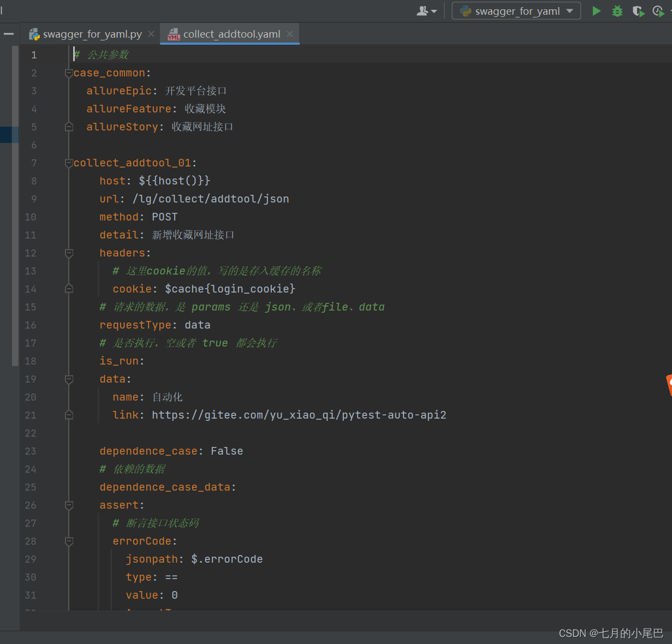Click '/lg/collect/addtool/json' url value

(211, 199)
